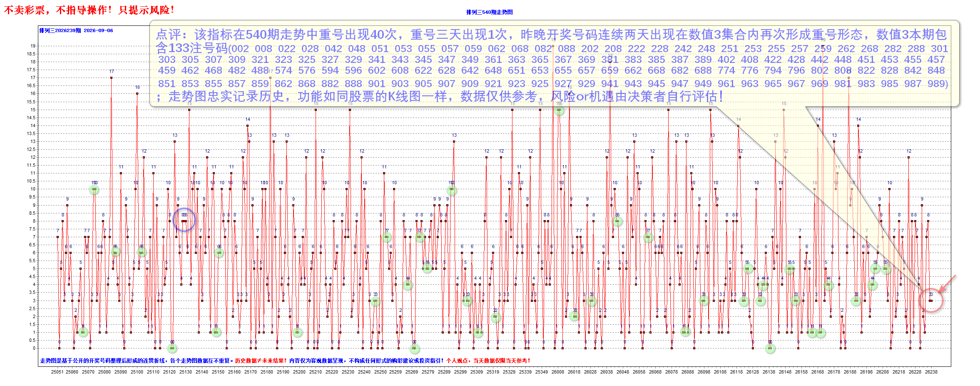The image size is (980, 386).
Task: Click y-axis label 0.5
Action: pyautogui.click(x=32, y=340)
